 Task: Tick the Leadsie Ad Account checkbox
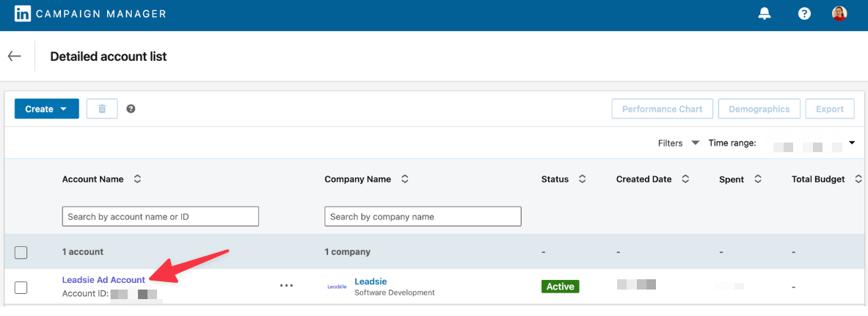[21, 287]
